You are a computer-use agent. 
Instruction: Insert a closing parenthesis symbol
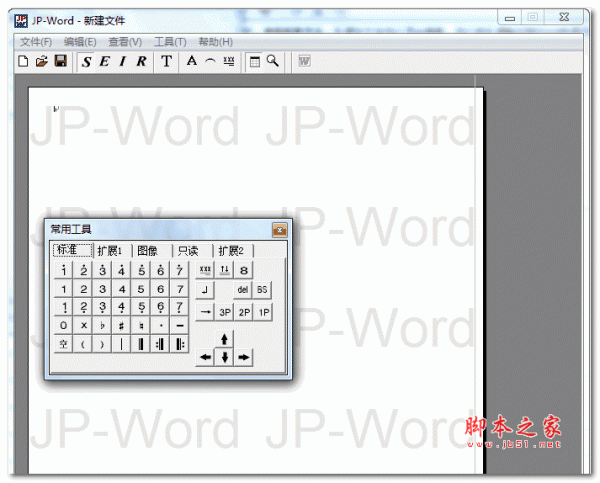click(103, 344)
